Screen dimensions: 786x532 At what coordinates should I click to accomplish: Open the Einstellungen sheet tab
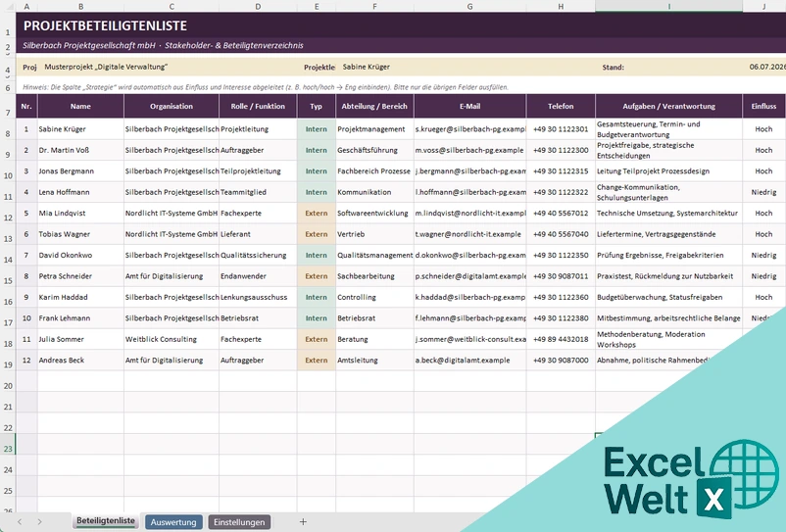coord(239,522)
